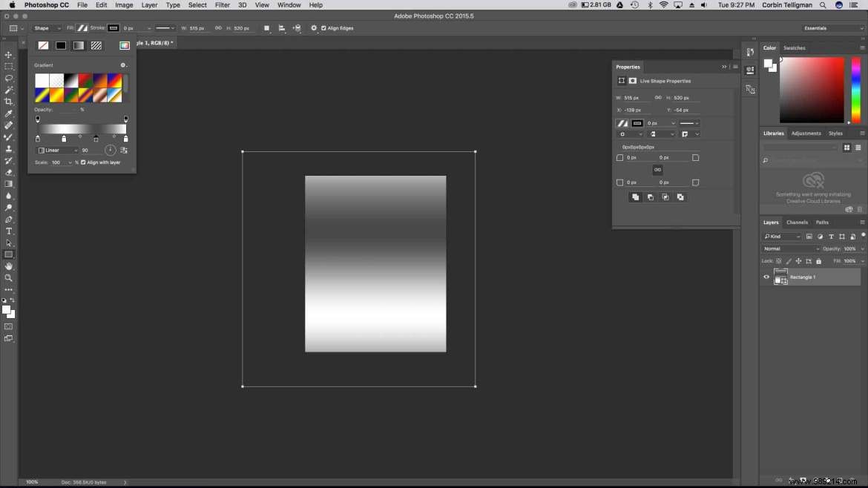Click the link width-height icon in Properties
Screen dimensions: 868x488
657,97
